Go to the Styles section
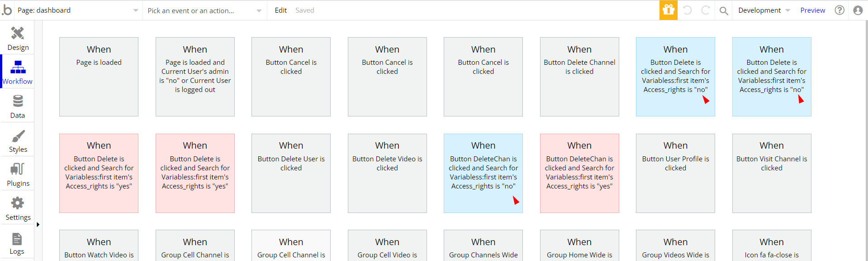The width and height of the screenshot is (868, 261). click(18, 140)
